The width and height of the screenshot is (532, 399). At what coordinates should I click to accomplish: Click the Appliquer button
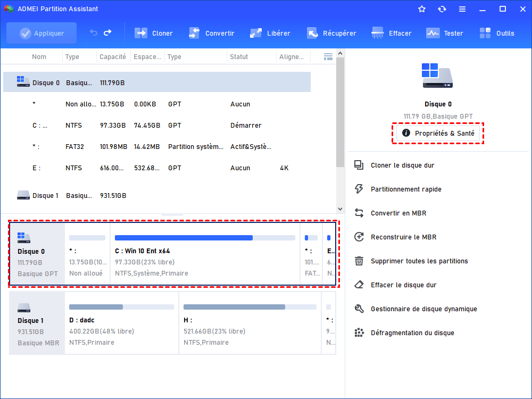41,33
